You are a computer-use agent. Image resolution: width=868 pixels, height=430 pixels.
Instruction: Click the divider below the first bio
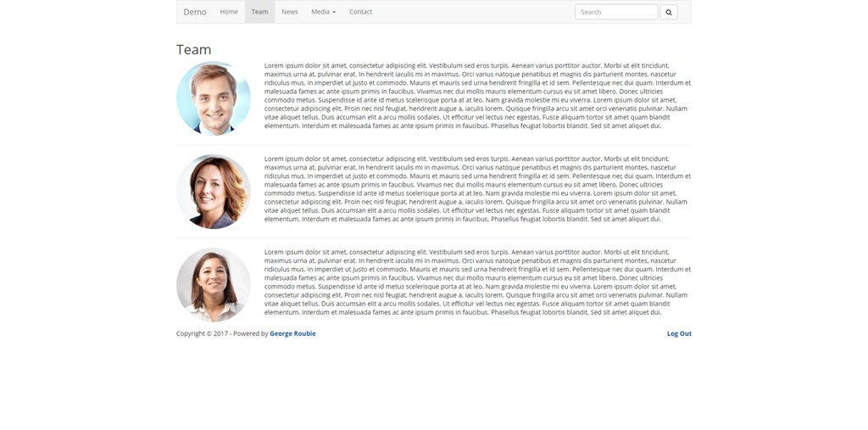pos(434,145)
